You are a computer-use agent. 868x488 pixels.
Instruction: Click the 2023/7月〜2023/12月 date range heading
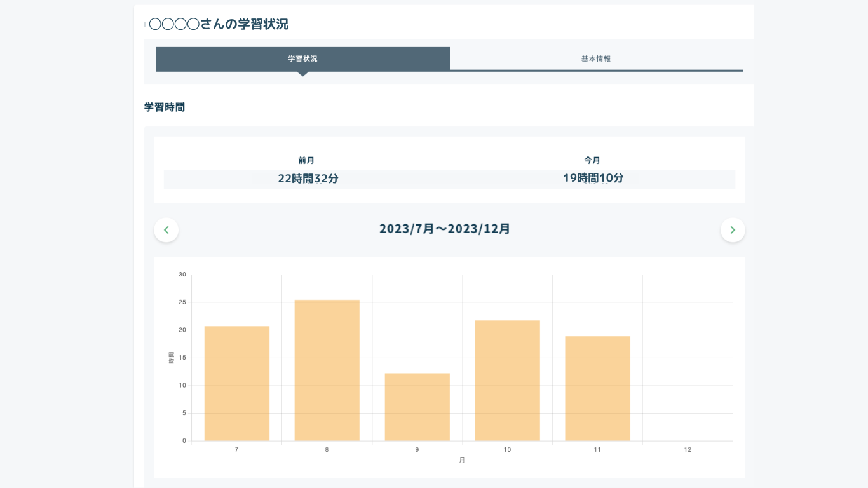coord(445,229)
